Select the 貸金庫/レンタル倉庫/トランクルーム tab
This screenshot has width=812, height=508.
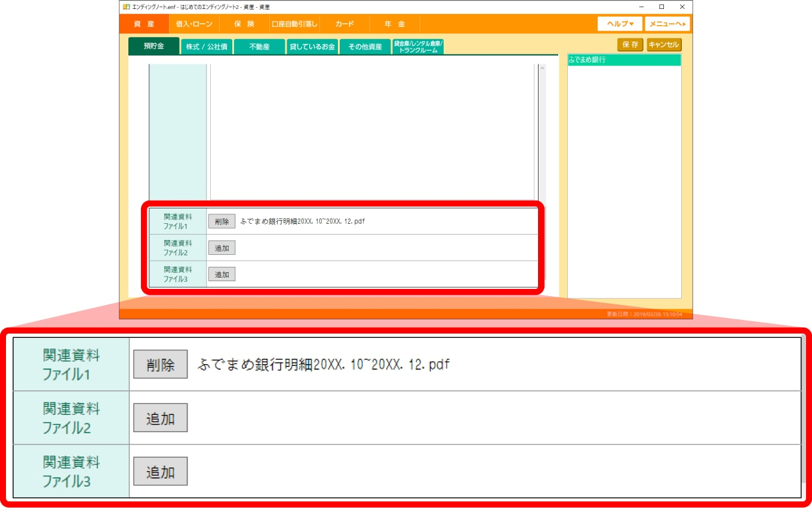417,47
